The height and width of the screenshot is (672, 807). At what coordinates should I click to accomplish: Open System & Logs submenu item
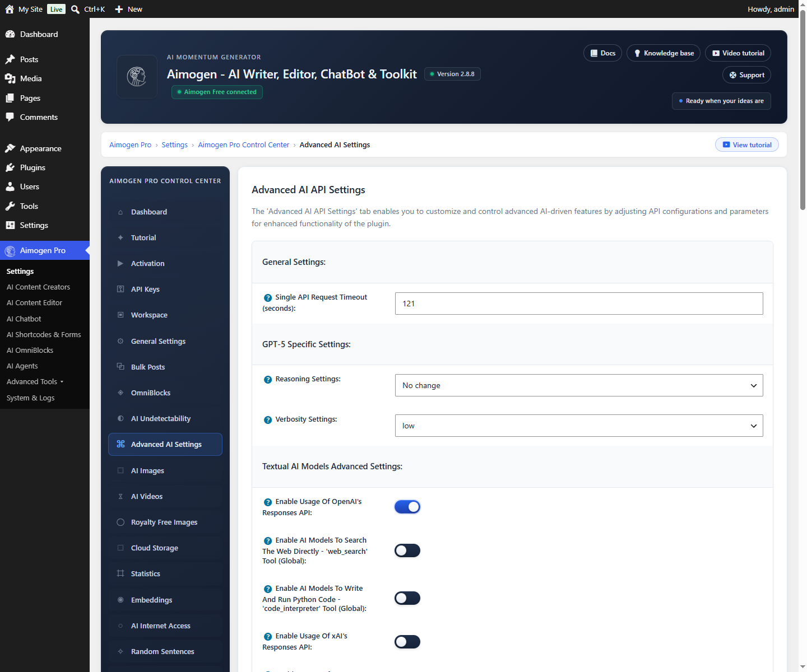point(30,398)
